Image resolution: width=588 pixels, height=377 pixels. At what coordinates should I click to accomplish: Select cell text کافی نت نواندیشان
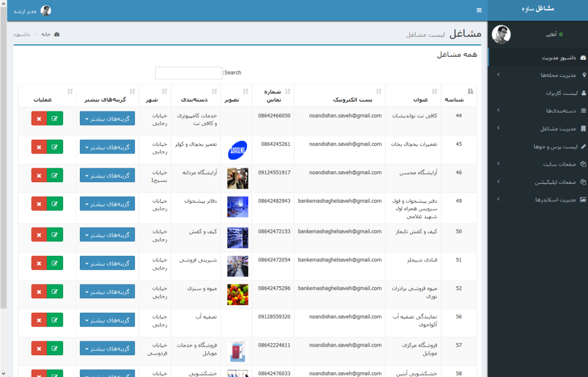tap(415, 116)
